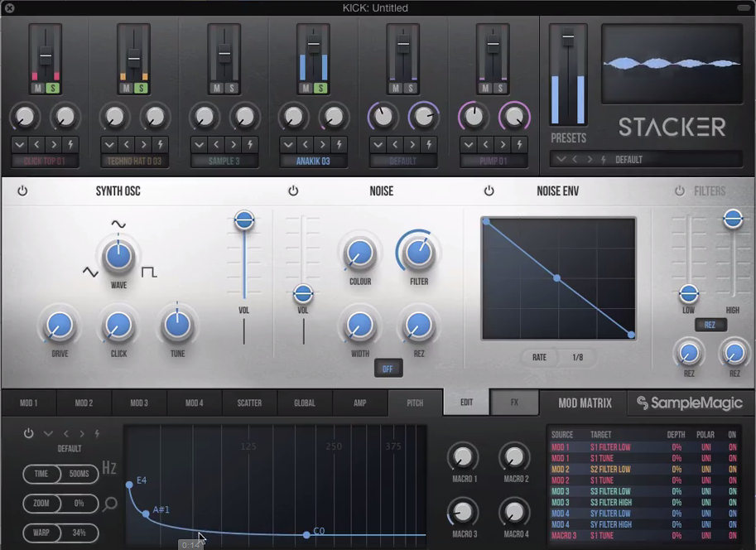Solo the Sample 3 channel
Image resolution: width=756 pixels, height=550 pixels.
(x=231, y=89)
